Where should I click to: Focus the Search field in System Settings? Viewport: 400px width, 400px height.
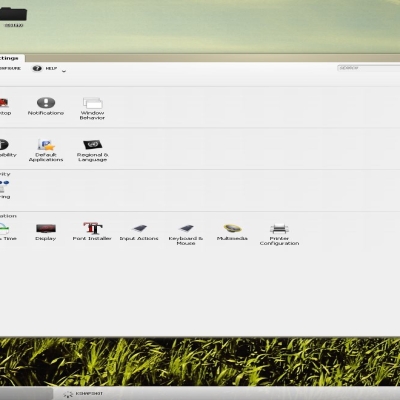368,68
